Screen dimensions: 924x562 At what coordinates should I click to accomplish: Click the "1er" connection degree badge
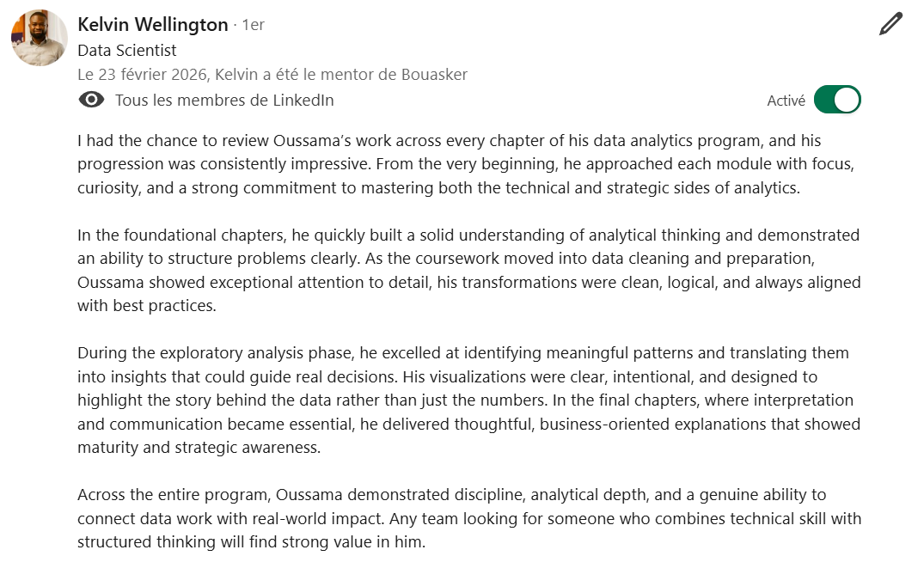(254, 25)
